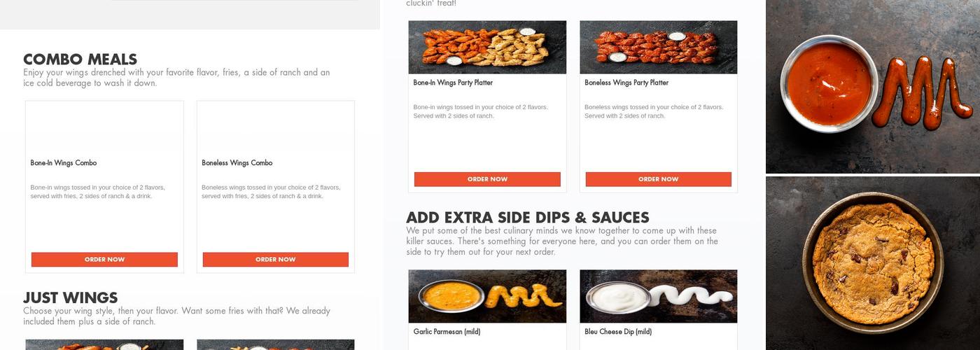Screen dimensions: 980x350
Task: Go to the Just Wings section heading
Action: [70, 298]
